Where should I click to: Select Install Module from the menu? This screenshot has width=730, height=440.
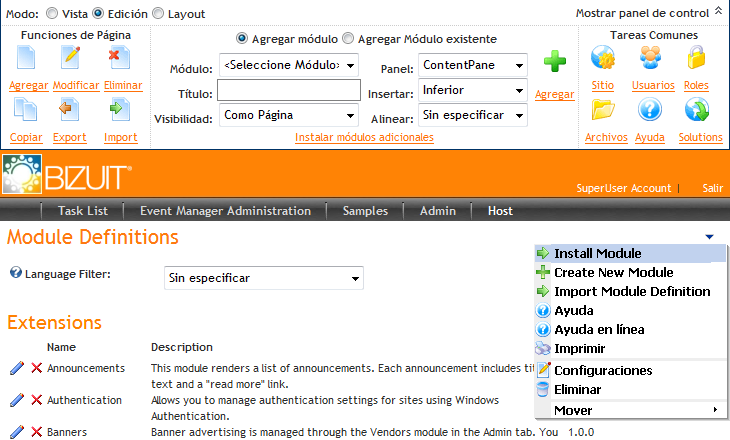click(597, 254)
